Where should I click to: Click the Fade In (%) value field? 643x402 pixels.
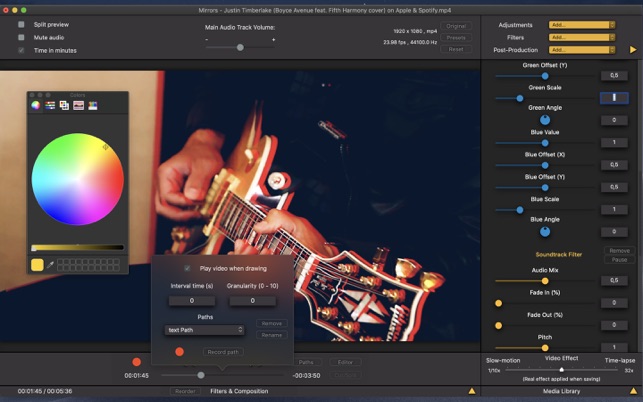614,303
